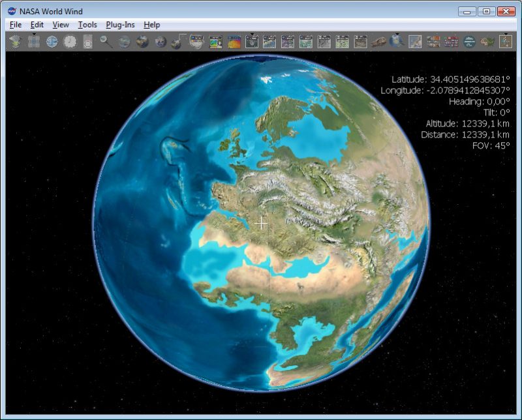This screenshot has height=420, width=522.
Task: Click the light-blue latitude/longitude globe icon
Action: 52,42
